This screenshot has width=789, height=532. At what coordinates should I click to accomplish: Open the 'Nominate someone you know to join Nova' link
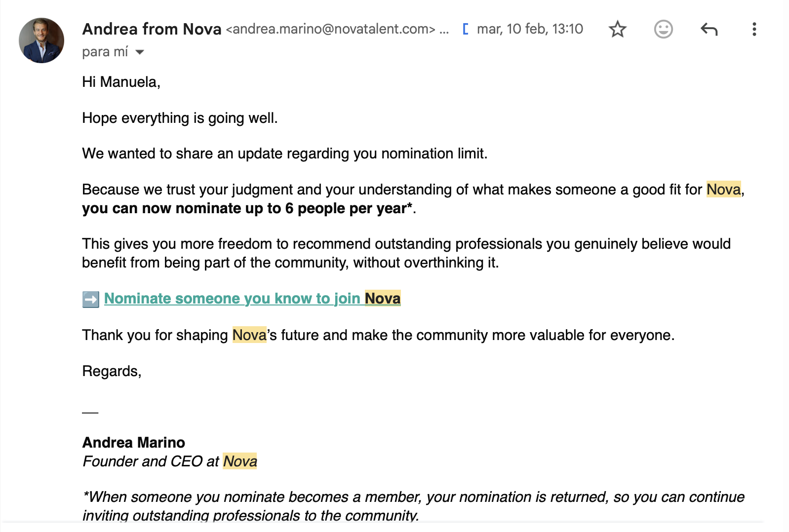click(252, 299)
